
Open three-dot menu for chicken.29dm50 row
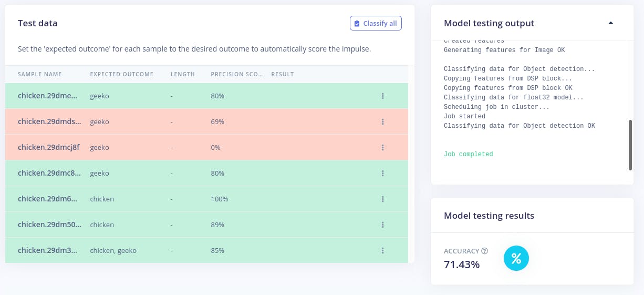[x=383, y=225]
